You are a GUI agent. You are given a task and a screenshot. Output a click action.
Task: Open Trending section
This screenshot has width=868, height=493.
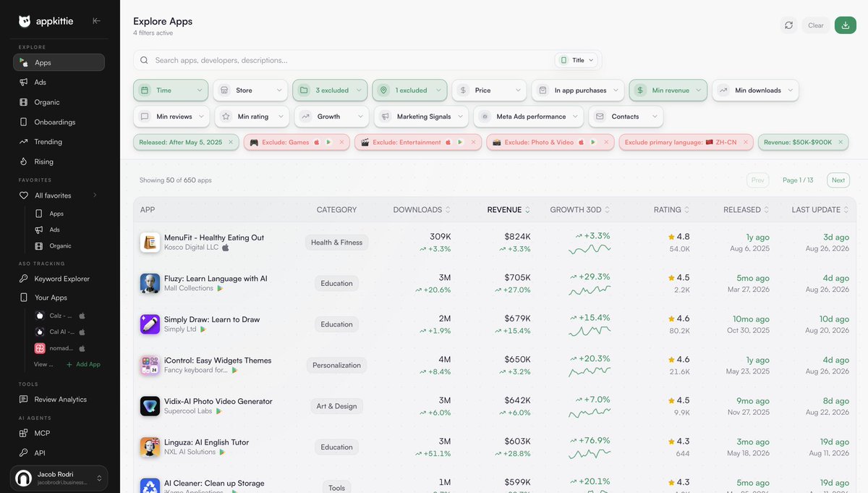click(x=59, y=142)
